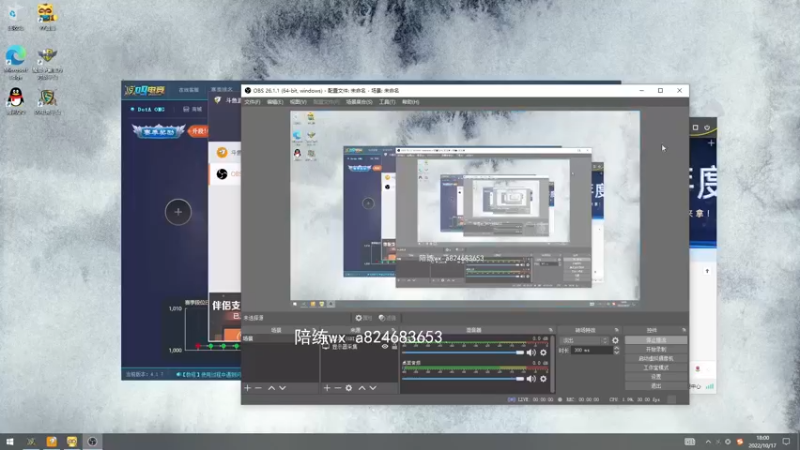This screenshot has width=800, height=450.
Task: Pop out the Scene Transitions dock icon
Action: [616, 330]
